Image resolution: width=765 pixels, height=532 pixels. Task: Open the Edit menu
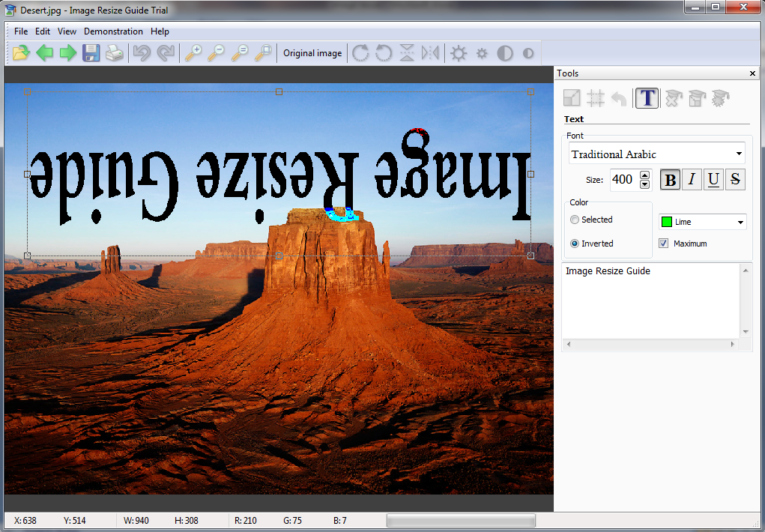pos(43,31)
